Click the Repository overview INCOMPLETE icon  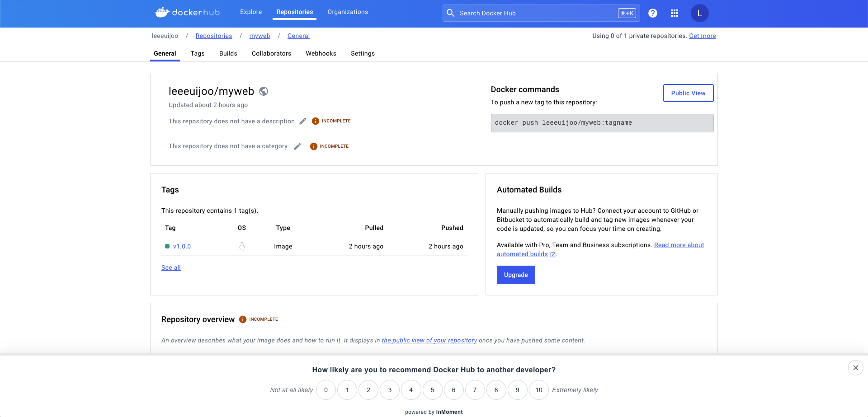click(x=243, y=319)
